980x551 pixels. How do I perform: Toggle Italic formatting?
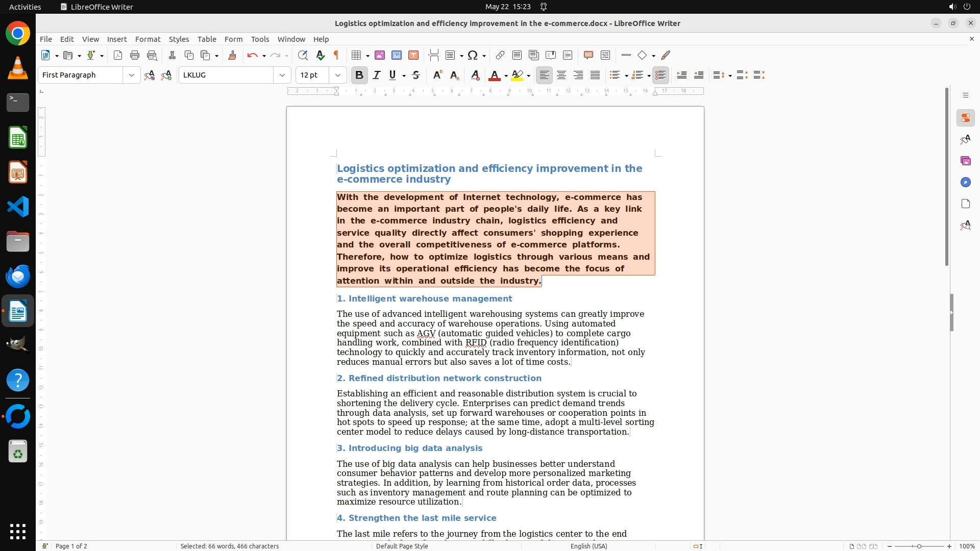pos(376,75)
